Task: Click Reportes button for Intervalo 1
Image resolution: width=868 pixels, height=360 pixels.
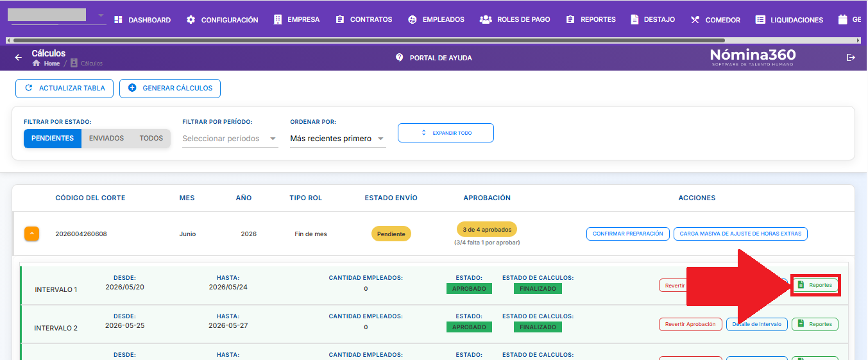Action: (815, 285)
